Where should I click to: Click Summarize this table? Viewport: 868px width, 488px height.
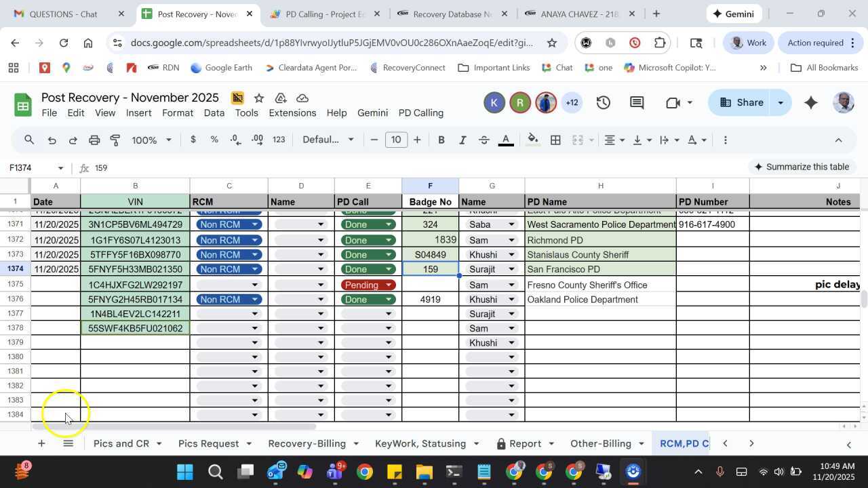click(802, 167)
